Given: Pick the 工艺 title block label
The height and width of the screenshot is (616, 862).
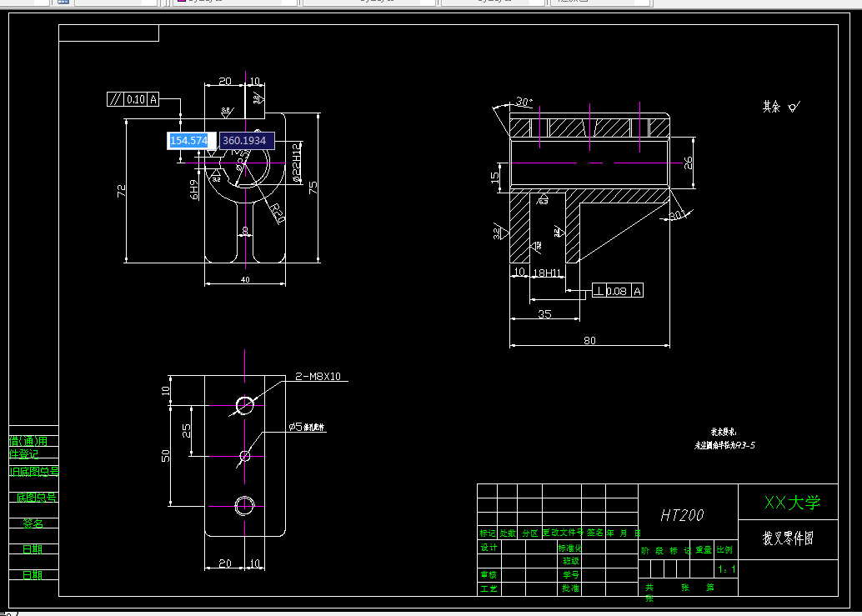Looking at the screenshot, I should click(x=489, y=588).
